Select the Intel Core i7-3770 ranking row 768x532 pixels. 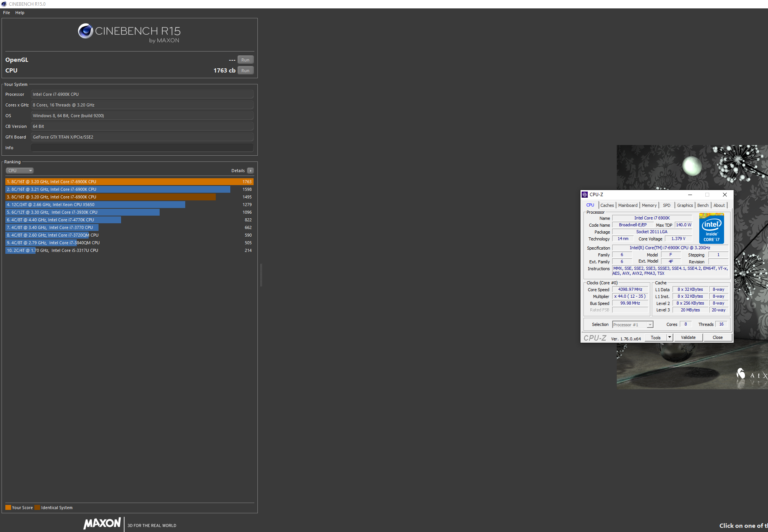pos(129,227)
